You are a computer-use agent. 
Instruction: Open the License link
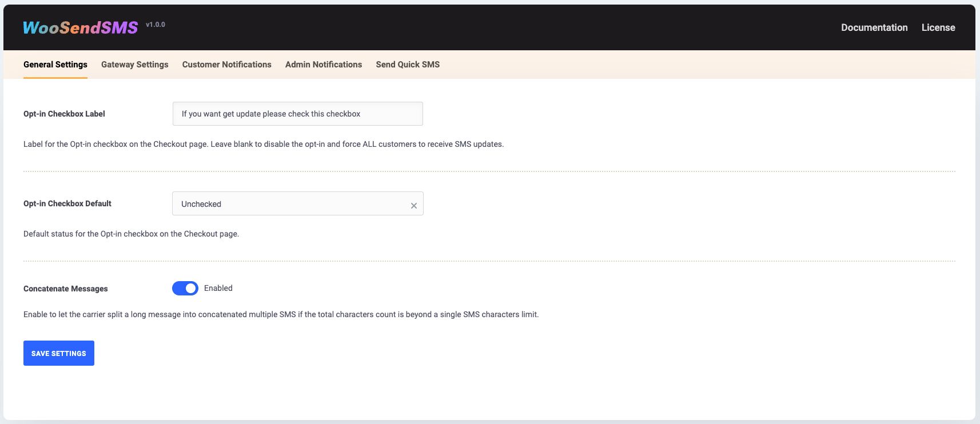(x=938, y=27)
